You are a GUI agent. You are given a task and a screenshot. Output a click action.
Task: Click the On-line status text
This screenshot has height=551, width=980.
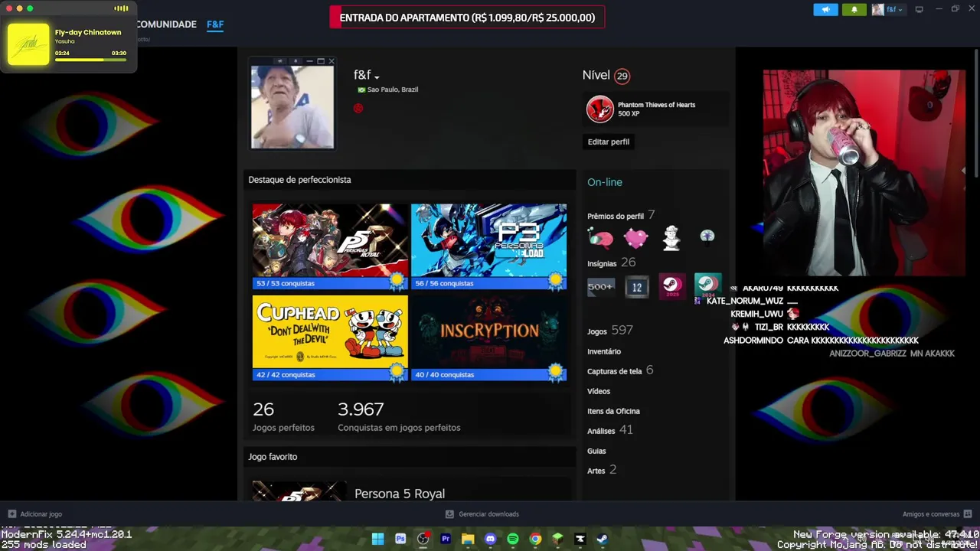[605, 182]
